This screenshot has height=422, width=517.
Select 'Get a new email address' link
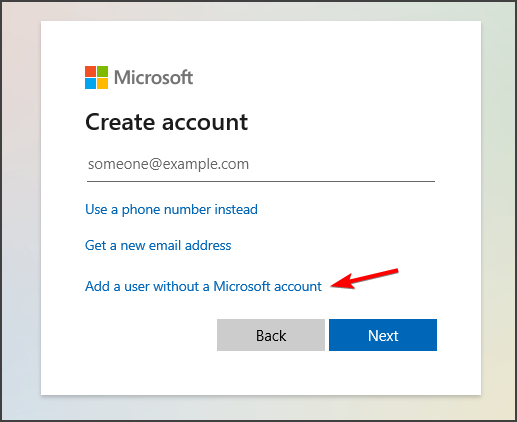tap(158, 246)
